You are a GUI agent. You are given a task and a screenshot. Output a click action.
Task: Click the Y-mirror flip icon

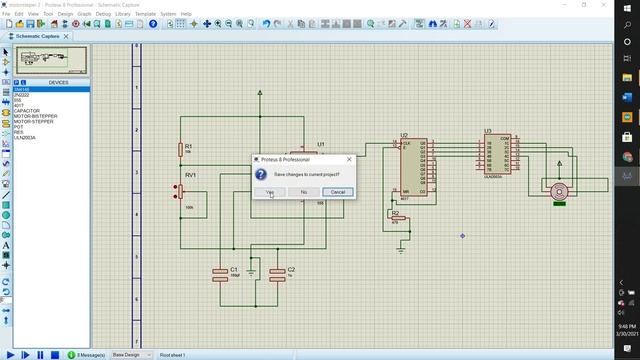6,321
